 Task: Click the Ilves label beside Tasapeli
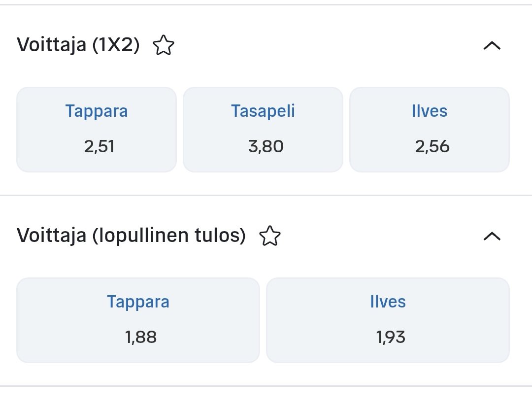[430, 111]
